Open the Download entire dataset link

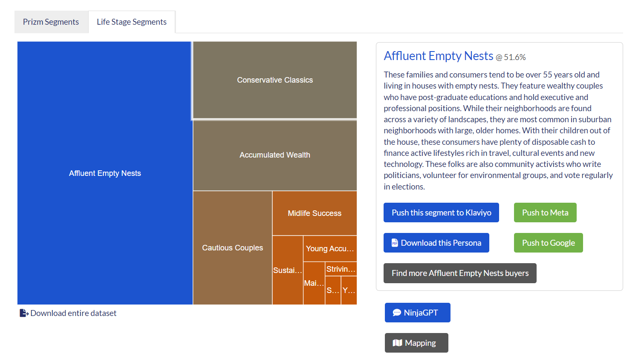coord(73,313)
